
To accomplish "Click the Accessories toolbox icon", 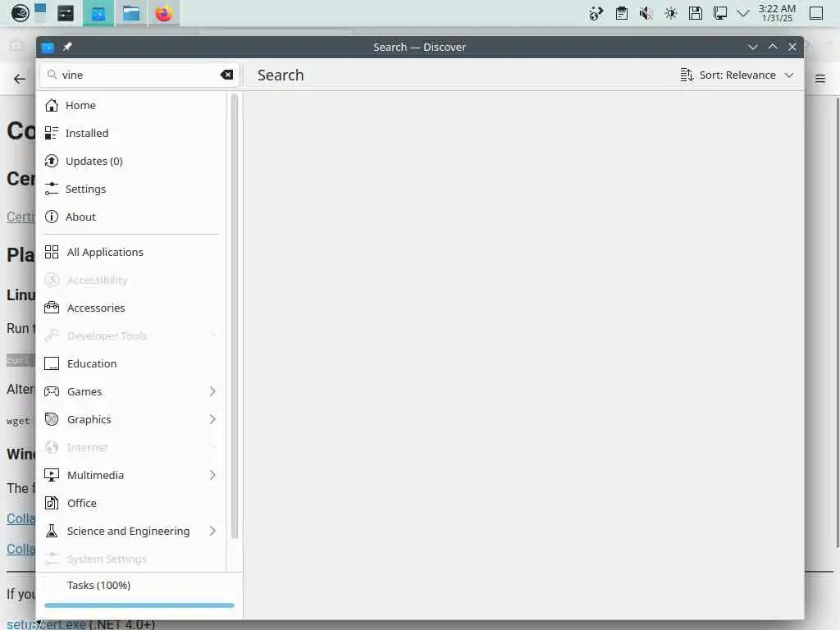I will coord(52,308).
